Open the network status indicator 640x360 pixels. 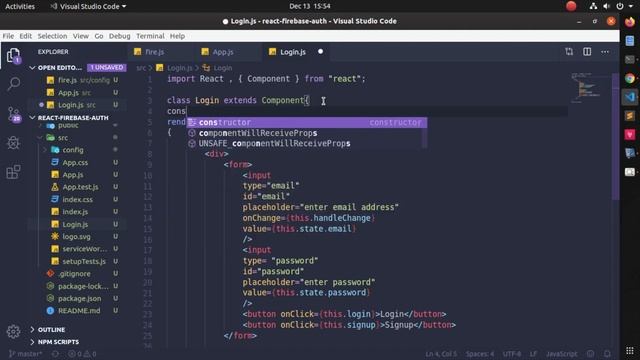point(593,6)
